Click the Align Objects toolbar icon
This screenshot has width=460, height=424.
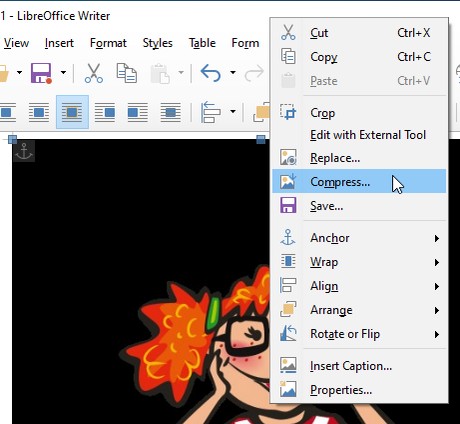tap(210, 112)
